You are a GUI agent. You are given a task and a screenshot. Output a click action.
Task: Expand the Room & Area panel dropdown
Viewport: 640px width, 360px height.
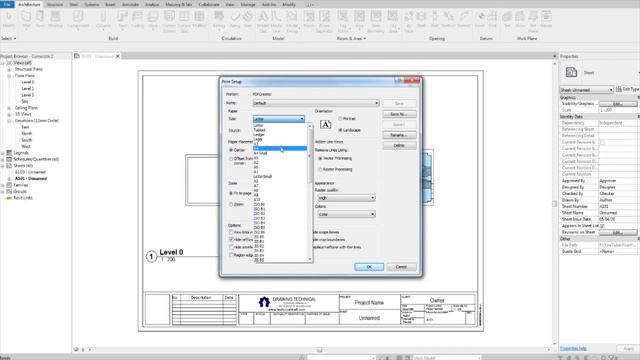pos(351,38)
